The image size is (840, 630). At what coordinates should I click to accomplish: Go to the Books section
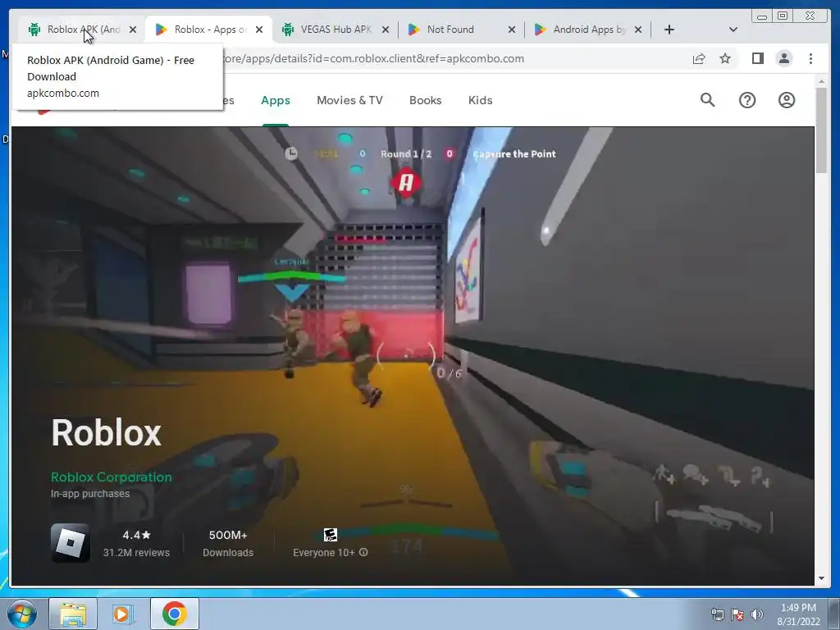coord(426,100)
